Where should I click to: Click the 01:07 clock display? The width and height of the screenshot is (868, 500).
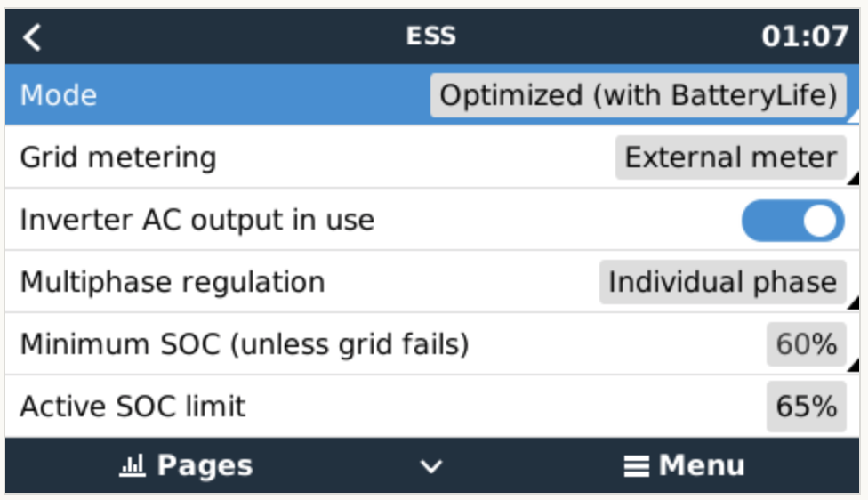coord(805,36)
